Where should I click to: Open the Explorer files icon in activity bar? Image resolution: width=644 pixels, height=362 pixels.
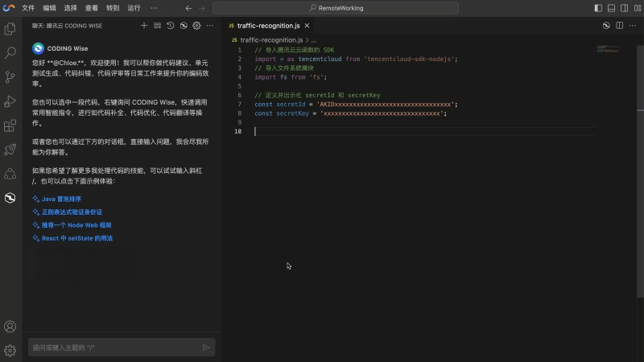point(10,29)
